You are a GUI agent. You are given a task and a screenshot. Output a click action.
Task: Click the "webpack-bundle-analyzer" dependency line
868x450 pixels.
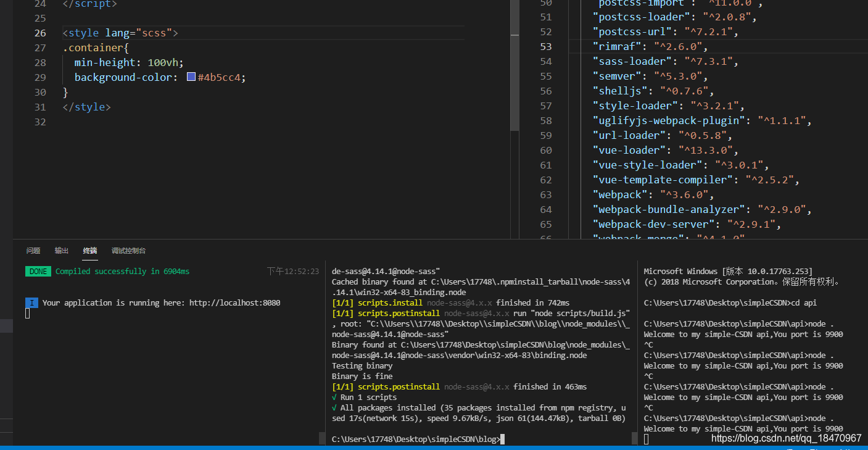pos(702,209)
